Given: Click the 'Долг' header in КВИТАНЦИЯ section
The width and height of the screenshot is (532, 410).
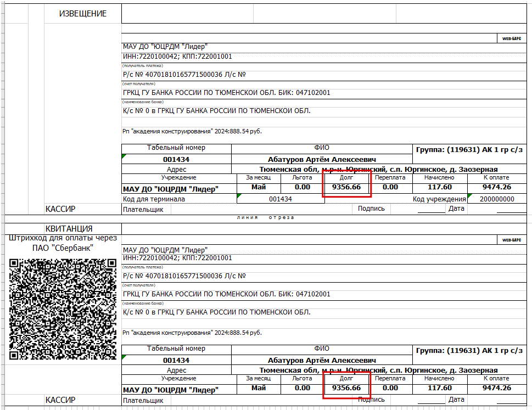Looking at the screenshot, I should [346, 378].
